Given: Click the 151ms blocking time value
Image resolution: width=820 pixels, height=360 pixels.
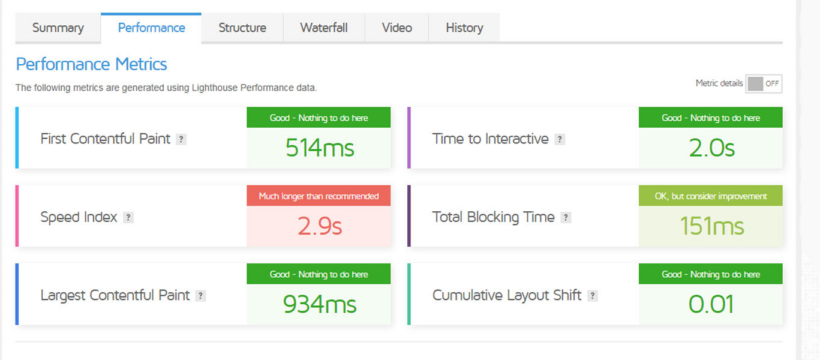Looking at the screenshot, I should [x=711, y=227].
